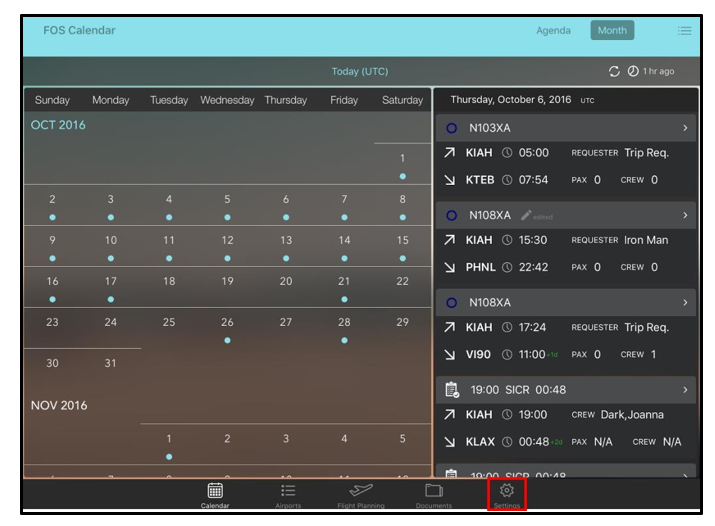Image resolution: width=715 pixels, height=526 pixels.
Task: Select the Calendar icon in bottom bar
Action: [x=215, y=491]
